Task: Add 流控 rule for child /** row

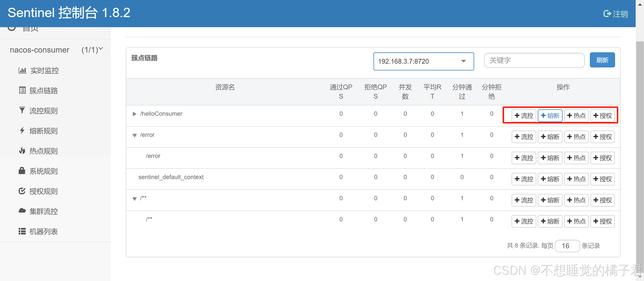Action: click(524, 221)
